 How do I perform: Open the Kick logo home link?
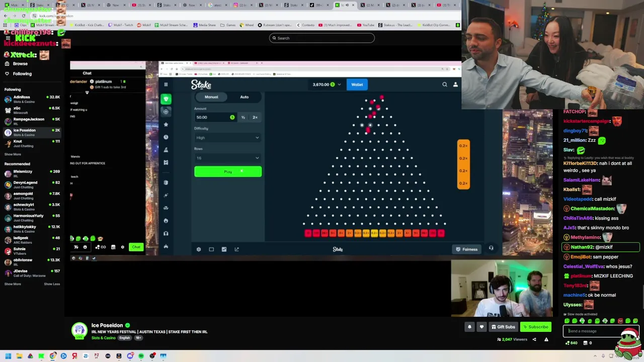tap(25, 38)
